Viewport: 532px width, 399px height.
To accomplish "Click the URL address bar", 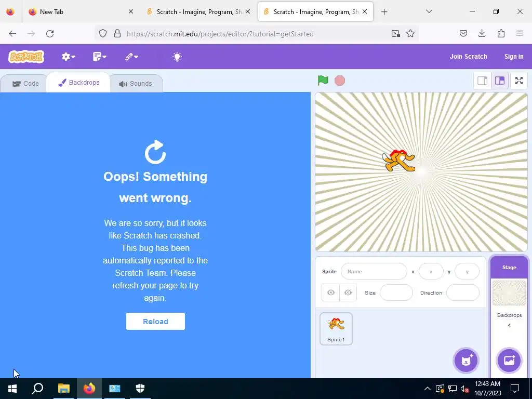I will pos(257,34).
